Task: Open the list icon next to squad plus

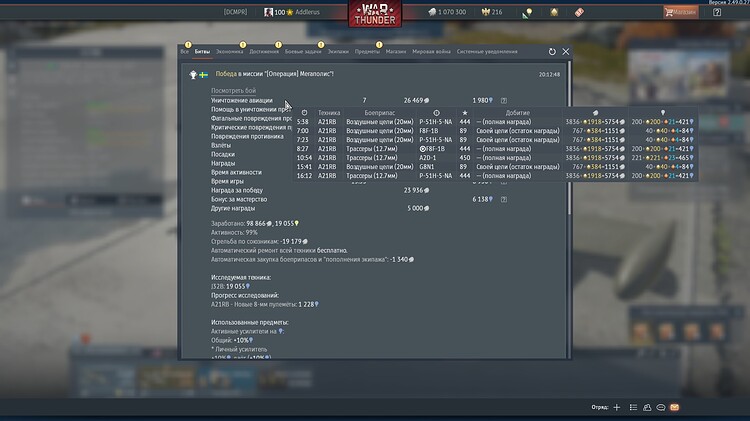Action: pos(633,408)
